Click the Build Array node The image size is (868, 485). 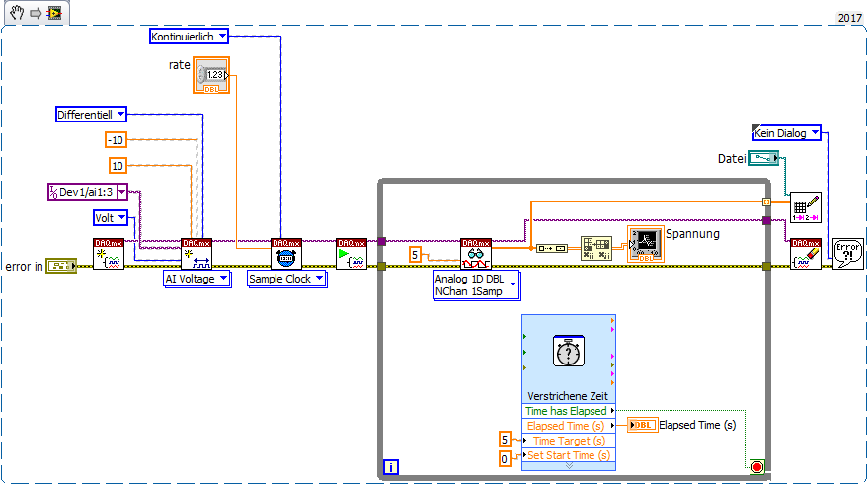tap(551, 248)
